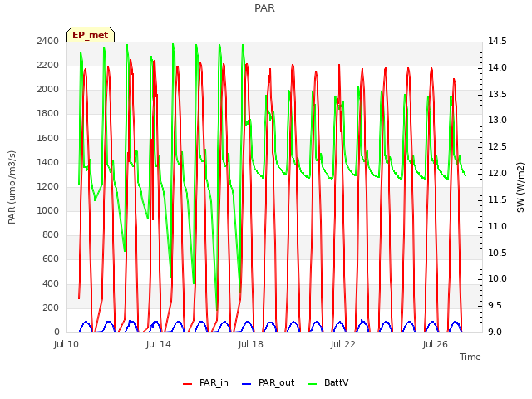This screenshot has height=399, width=532.
Task: Click the 'PAR (umol/m3/s)' axis title
Action: [x=12, y=187]
